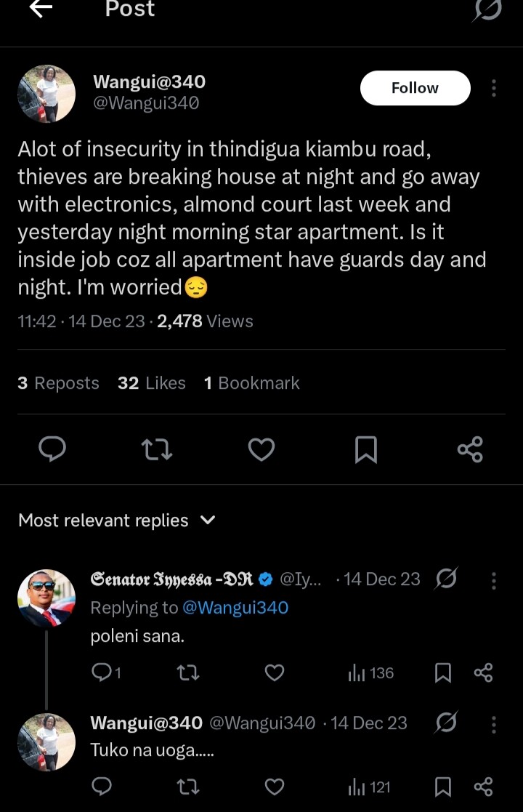Open more options on Senator's reply
The width and height of the screenshot is (523, 812).
(x=494, y=580)
